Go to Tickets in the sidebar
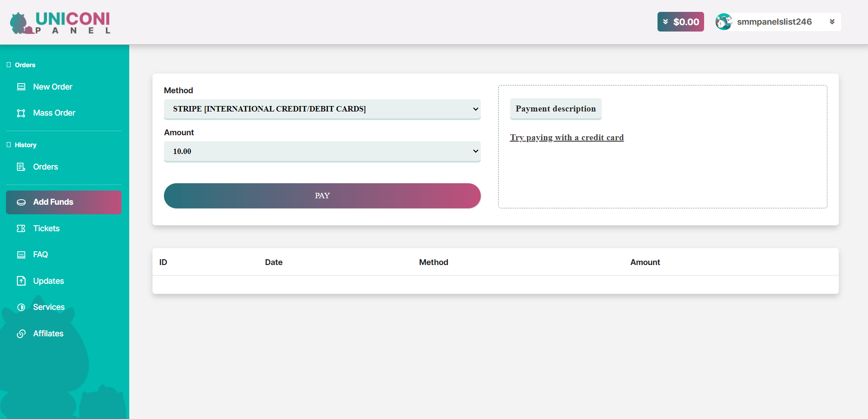 [x=46, y=228]
